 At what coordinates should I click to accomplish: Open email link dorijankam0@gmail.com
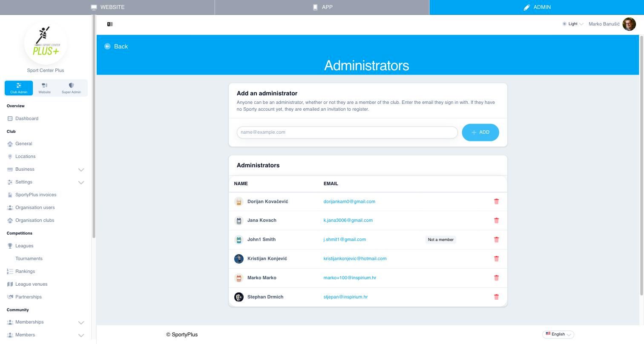pos(349,202)
